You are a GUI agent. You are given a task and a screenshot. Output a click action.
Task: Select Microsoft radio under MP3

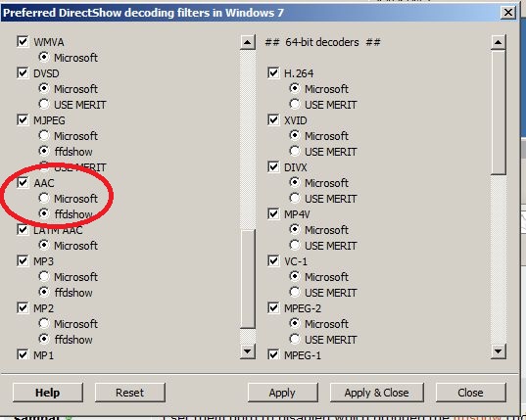(44, 276)
